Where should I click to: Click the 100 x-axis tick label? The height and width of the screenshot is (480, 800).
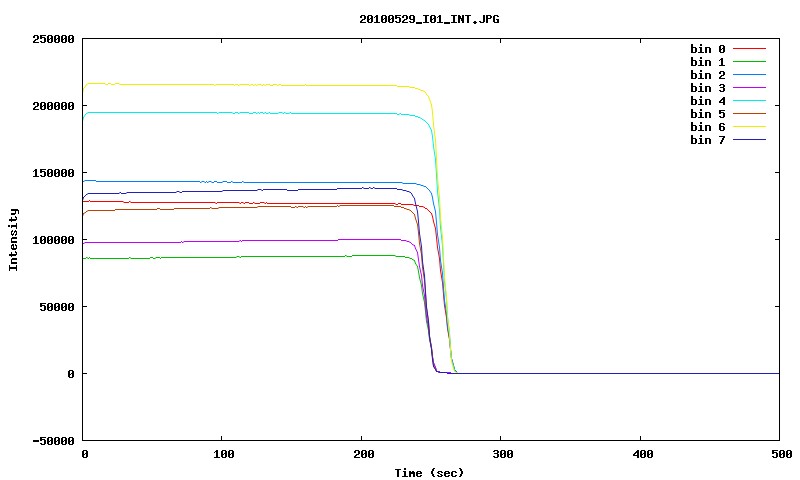tap(223, 454)
